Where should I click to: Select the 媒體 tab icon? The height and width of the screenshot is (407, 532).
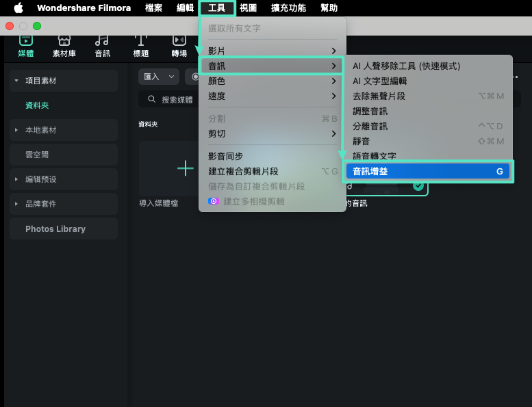[x=26, y=40]
